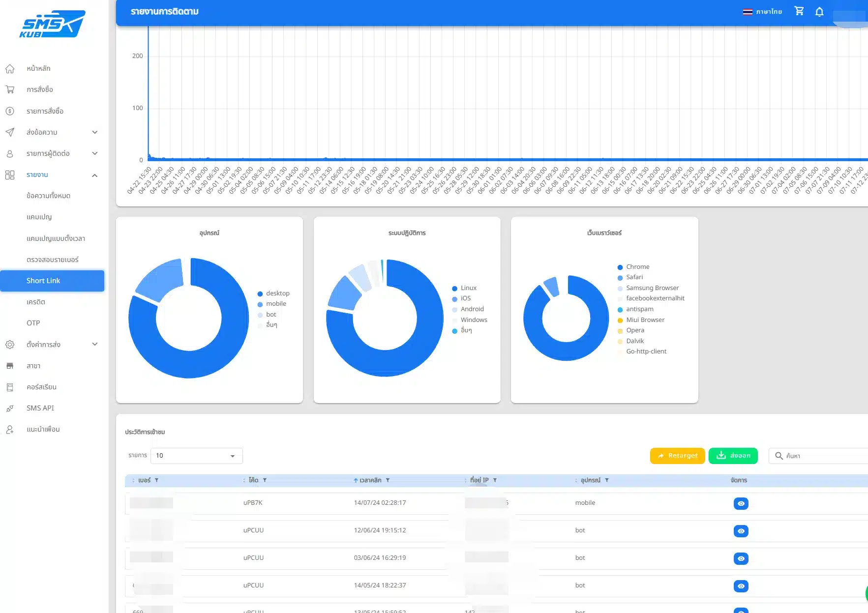Open the notifications bell
This screenshot has height=613, width=868.
point(819,12)
